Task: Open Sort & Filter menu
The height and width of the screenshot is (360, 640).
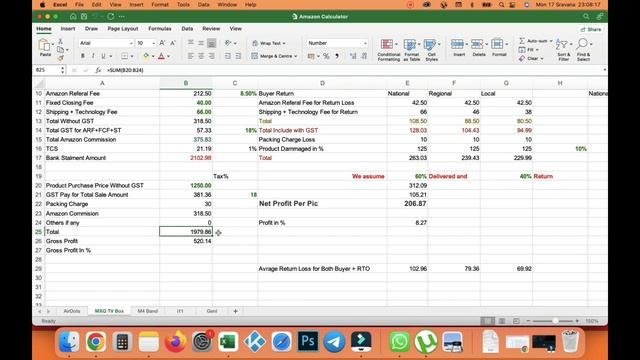Action: click(563, 50)
